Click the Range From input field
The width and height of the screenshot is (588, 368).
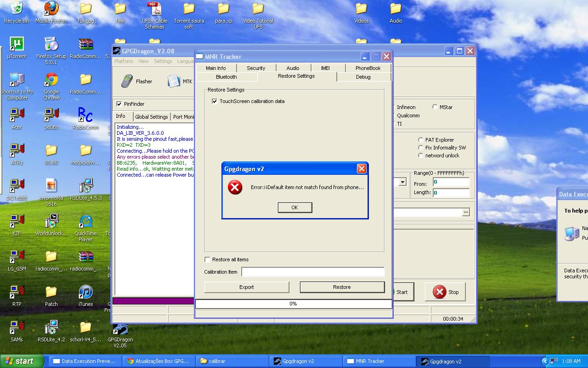point(451,183)
